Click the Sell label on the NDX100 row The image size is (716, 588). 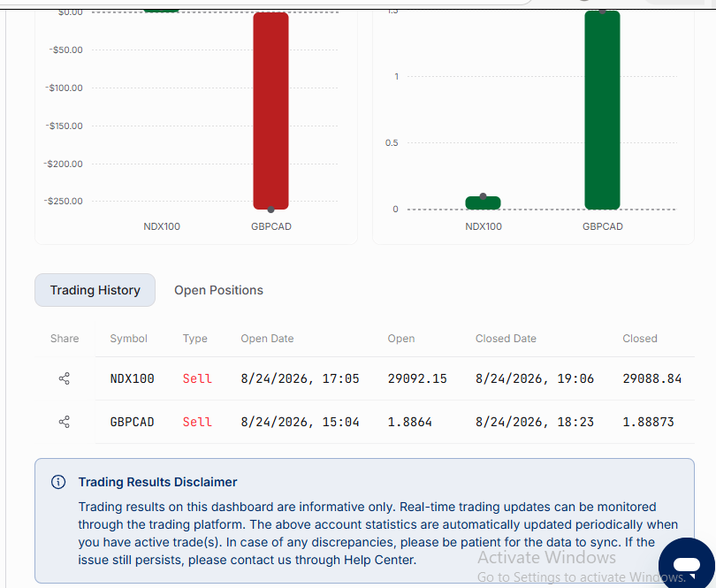pos(197,378)
